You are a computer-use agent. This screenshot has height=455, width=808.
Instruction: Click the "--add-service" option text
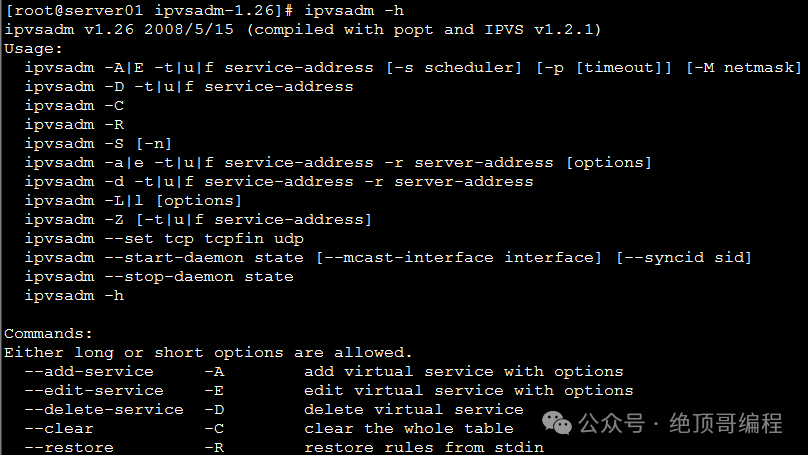point(89,371)
